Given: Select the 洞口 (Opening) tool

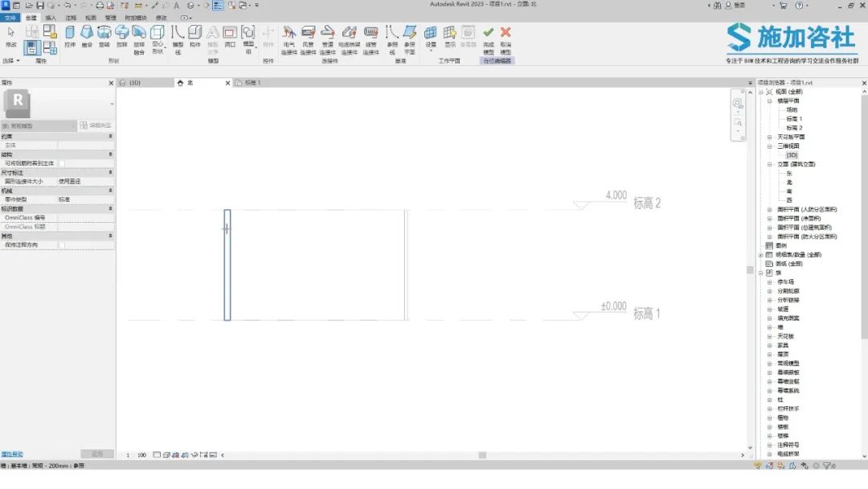Looking at the screenshot, I should [230, 36].
